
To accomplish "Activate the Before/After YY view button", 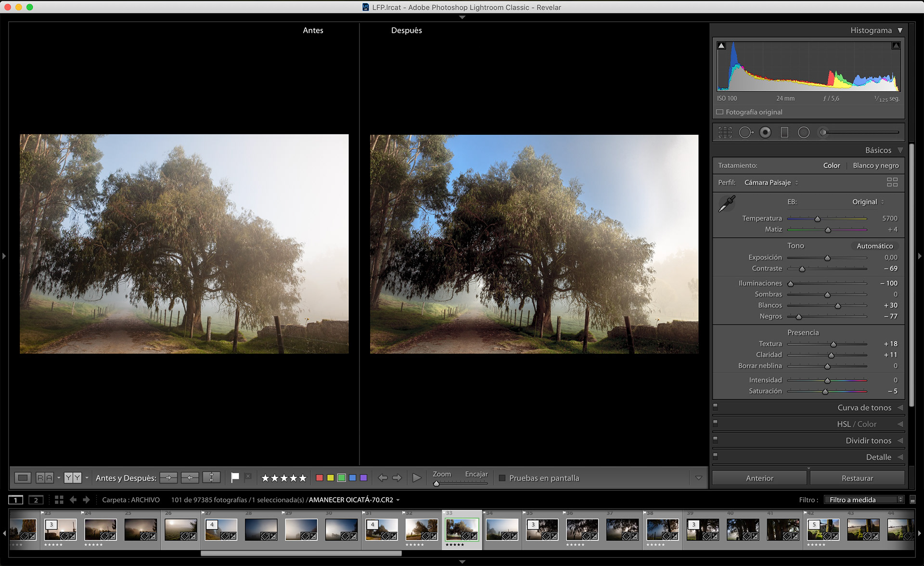I will (x=73, y=478).
